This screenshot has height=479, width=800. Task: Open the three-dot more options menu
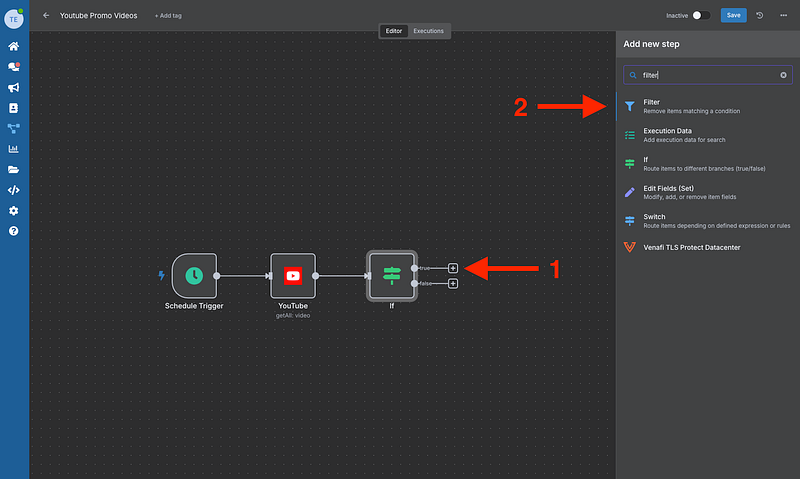pos(783,15)
